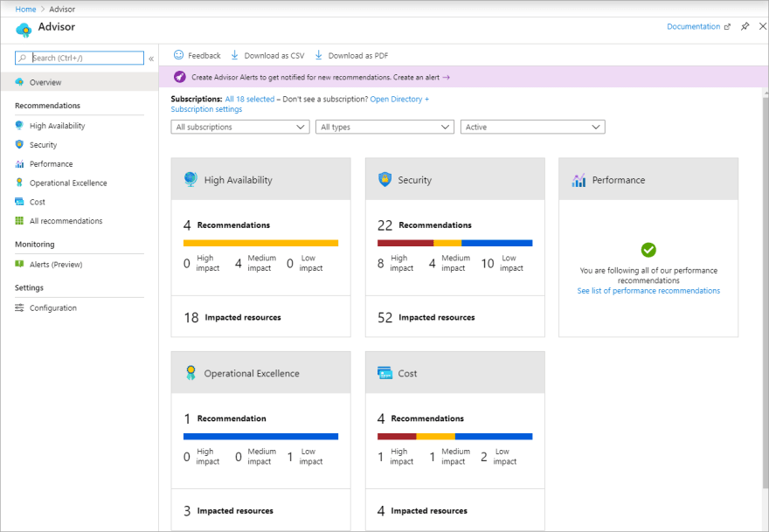
Task: Click the shield icon on Security card
Action: pos(385,179)
